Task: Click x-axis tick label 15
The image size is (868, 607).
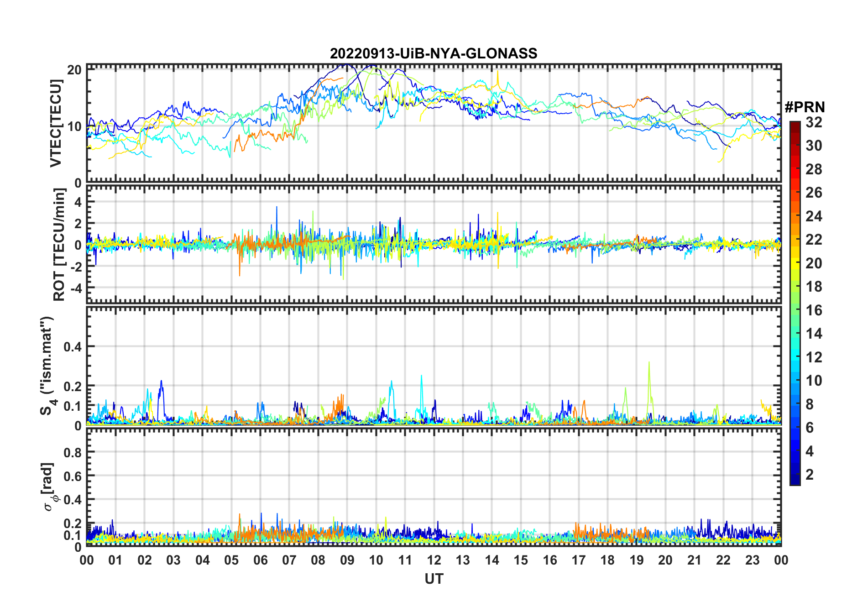Action: [521, 560]
